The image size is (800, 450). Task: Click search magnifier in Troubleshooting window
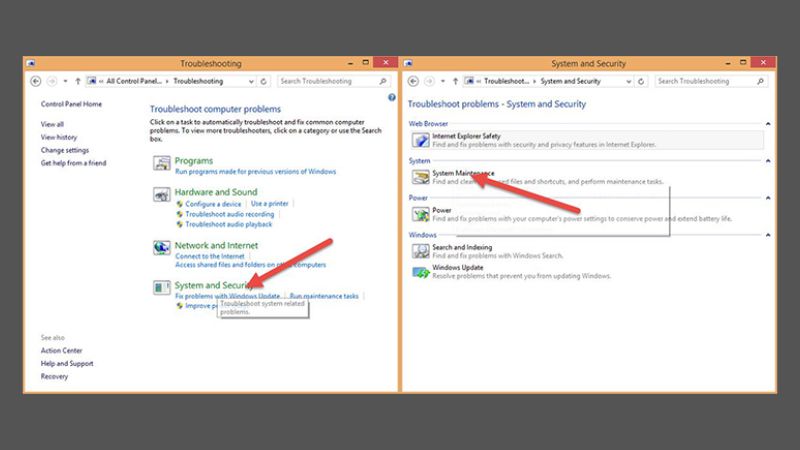[x=383, y=81]
